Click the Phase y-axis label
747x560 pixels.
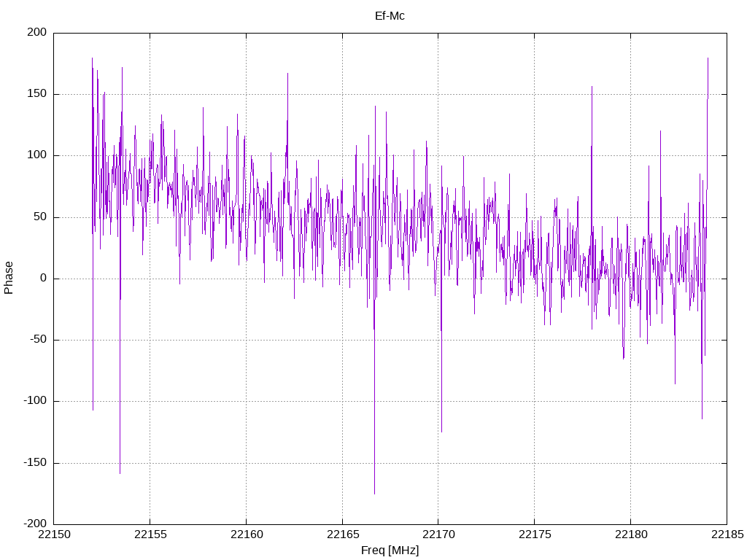coord(9,278)
